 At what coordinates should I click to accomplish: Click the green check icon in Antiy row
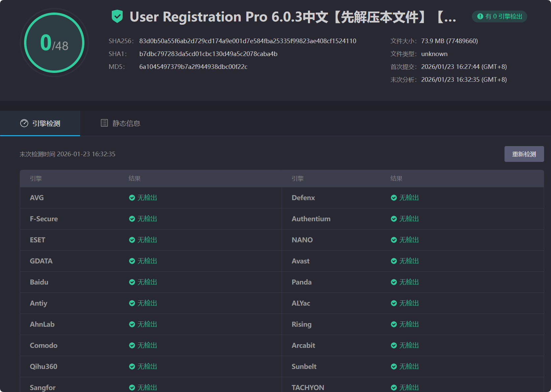coord(132,303)
